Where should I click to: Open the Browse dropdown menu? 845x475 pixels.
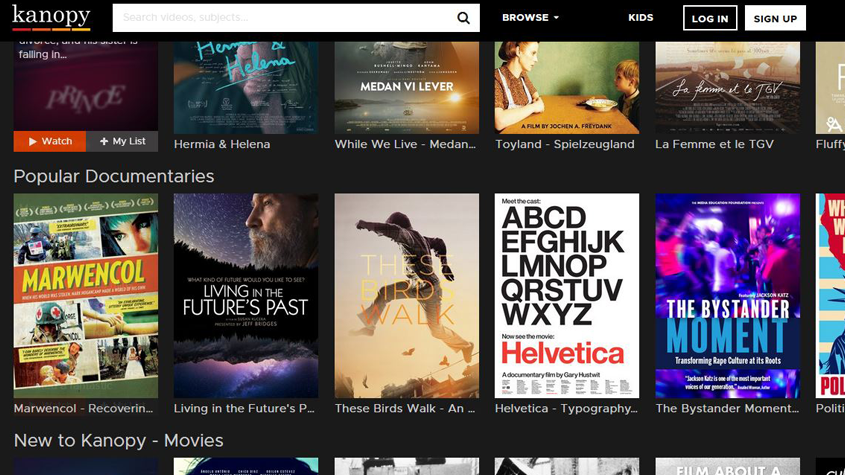click(530, 18)
